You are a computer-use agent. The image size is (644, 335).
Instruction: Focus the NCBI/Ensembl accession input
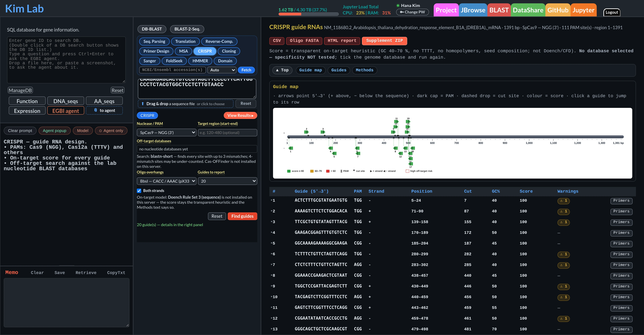pyautogui.click(x=173, y=70)
